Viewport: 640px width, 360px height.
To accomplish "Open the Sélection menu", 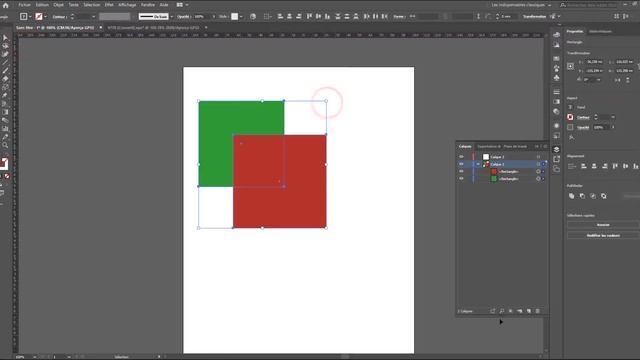I will [x=92, y=5].
